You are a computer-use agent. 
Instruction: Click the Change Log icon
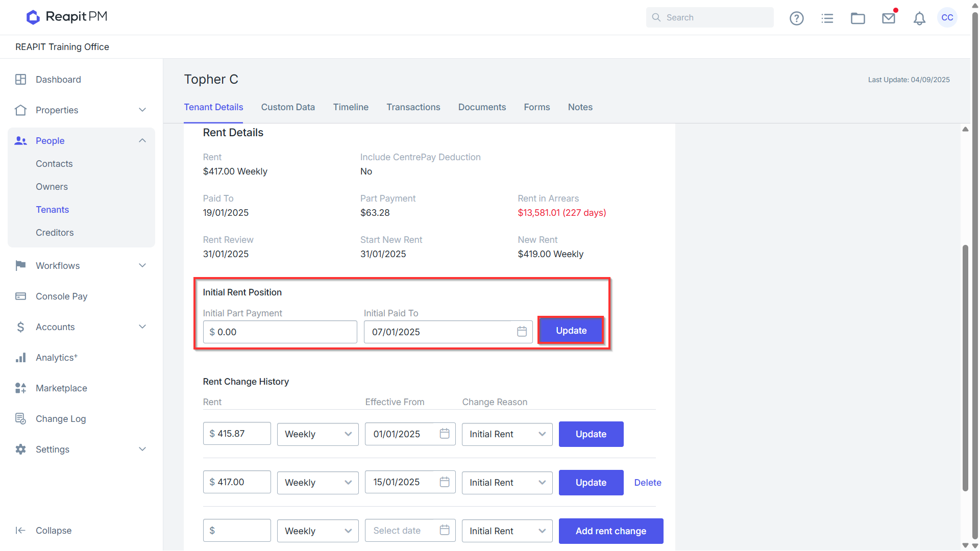(21, 419)
